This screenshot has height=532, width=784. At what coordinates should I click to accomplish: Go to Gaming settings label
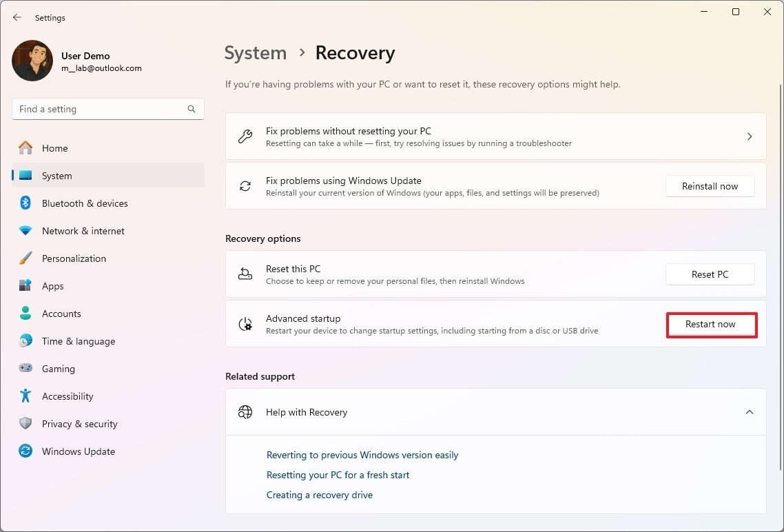[x=59, y=369]
